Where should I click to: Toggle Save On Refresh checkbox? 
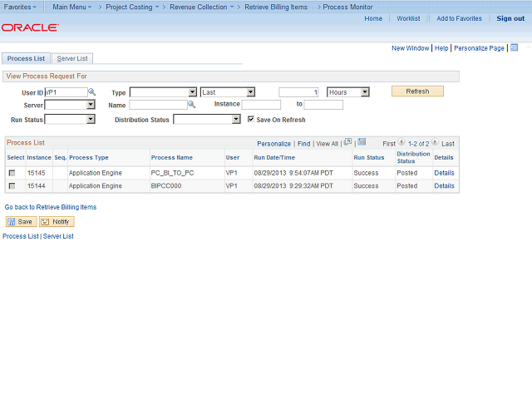click(x=251, y=119)
